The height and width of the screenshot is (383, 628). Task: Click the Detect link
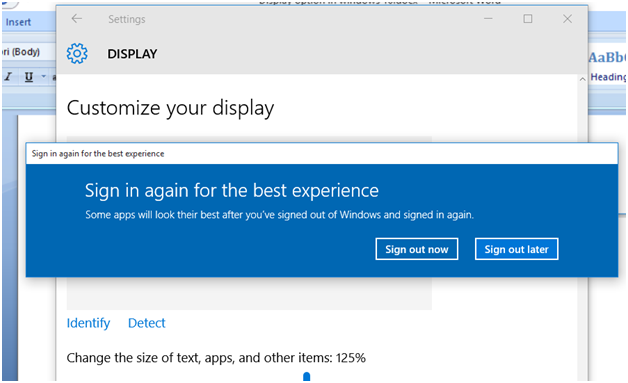click(x=147, y=323)
